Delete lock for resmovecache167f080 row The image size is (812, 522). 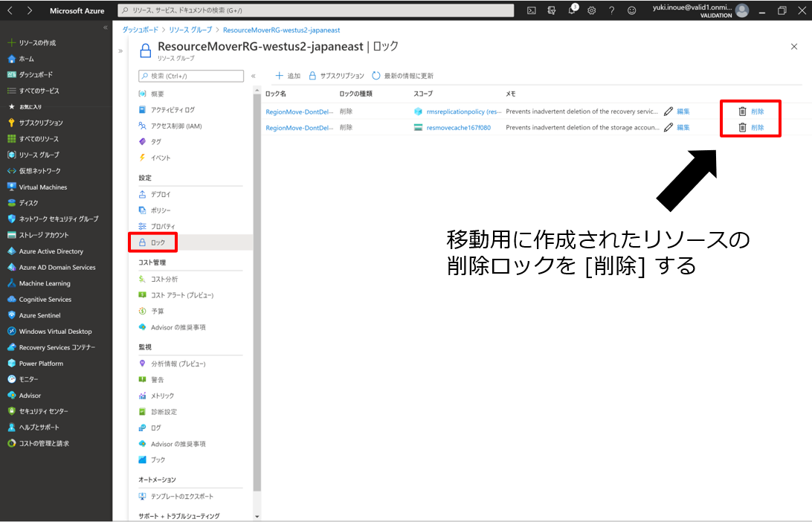click(751, 127)
